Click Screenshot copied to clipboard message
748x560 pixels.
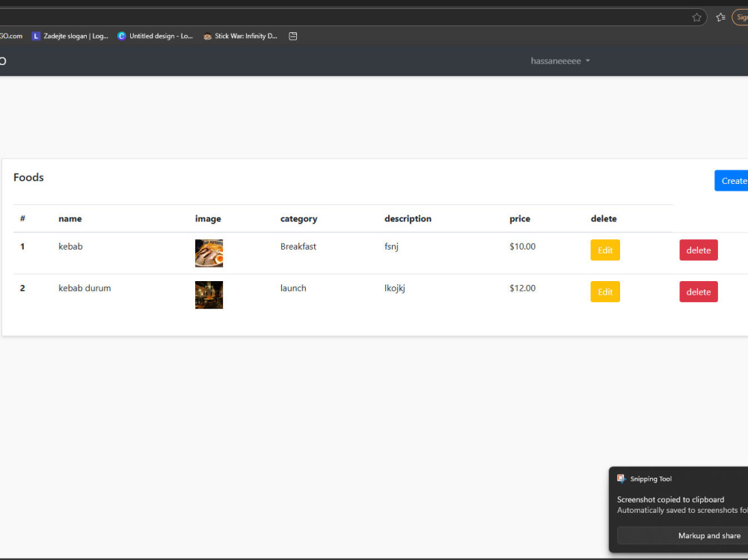point(670,499)
